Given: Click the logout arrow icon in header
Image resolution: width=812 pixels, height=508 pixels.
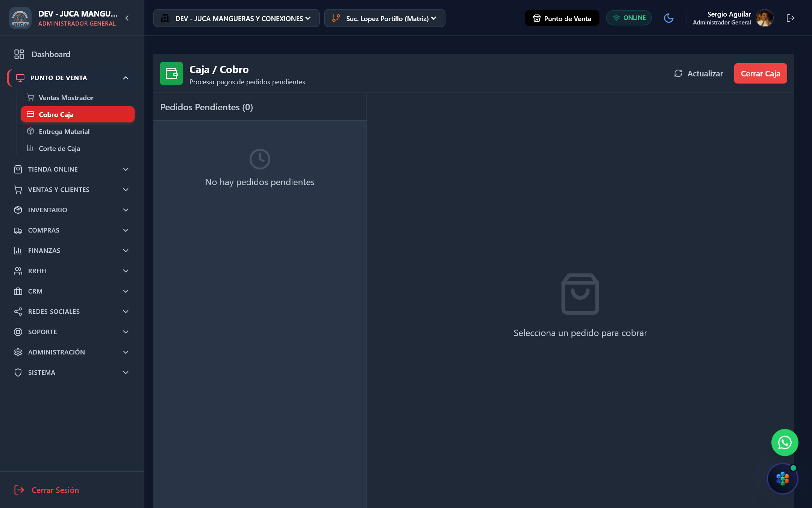Looking at the screenshot, I should (791, 18).
